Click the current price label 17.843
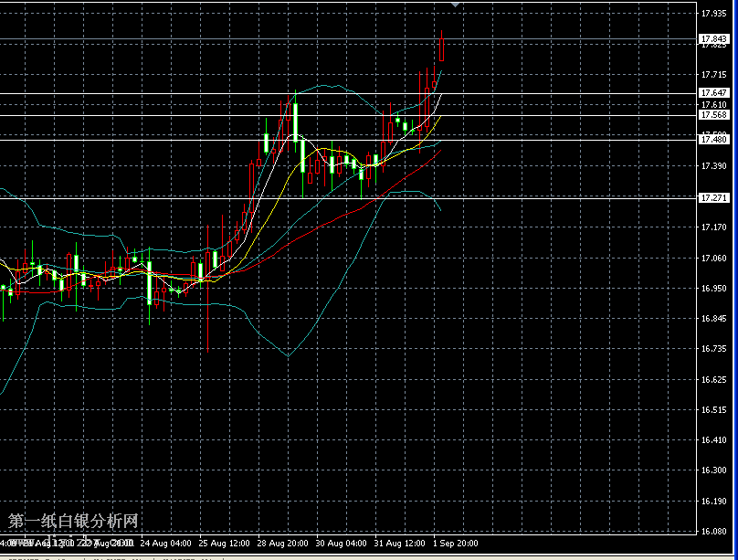Viewport: 738px width, 560px height. click(713, 38)
